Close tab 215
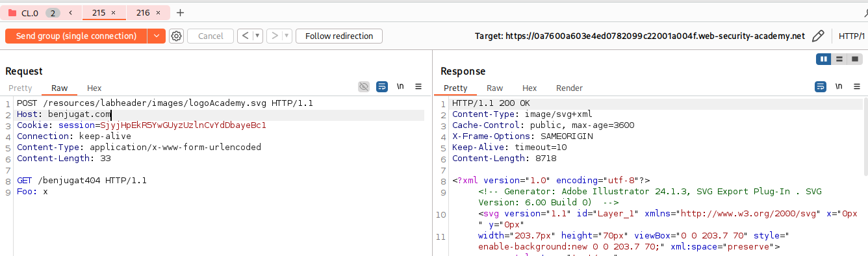Viewport: 868px width, 256px height. [x=114, y=12]
